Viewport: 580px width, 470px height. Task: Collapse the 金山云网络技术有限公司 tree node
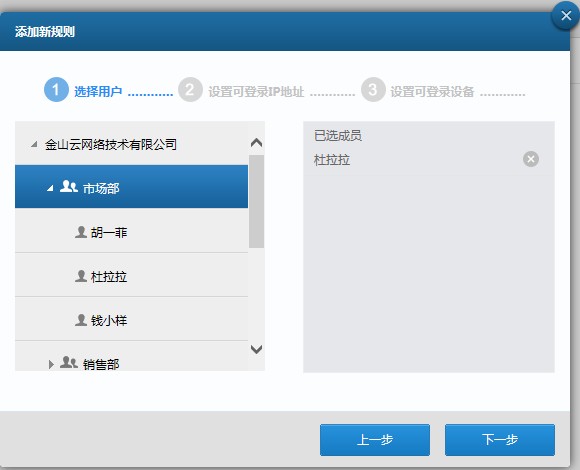pos(34,144)
